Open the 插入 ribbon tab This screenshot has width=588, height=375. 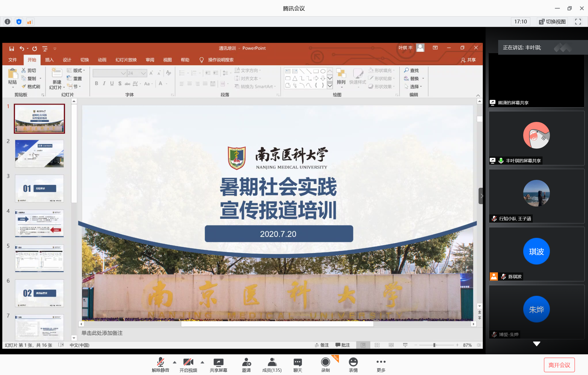tap(49, 60)
